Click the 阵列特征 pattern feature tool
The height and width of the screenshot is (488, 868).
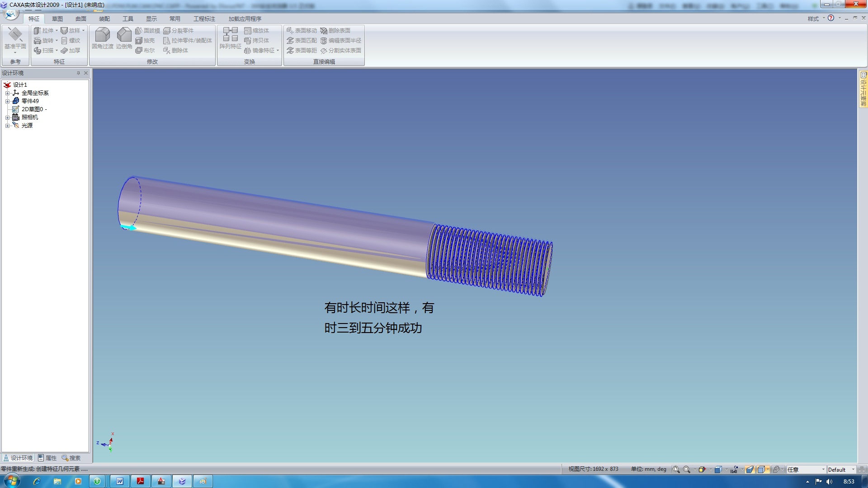231,38
